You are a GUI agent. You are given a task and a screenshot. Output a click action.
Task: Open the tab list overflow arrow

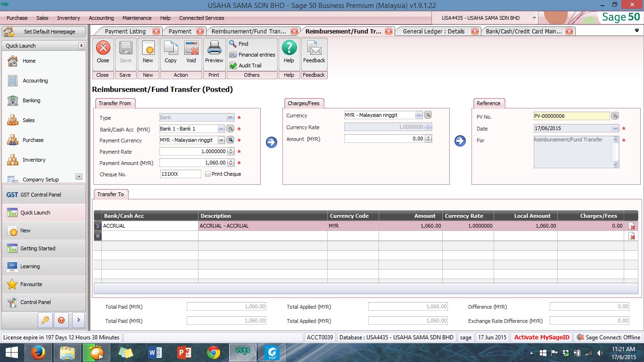636,31
